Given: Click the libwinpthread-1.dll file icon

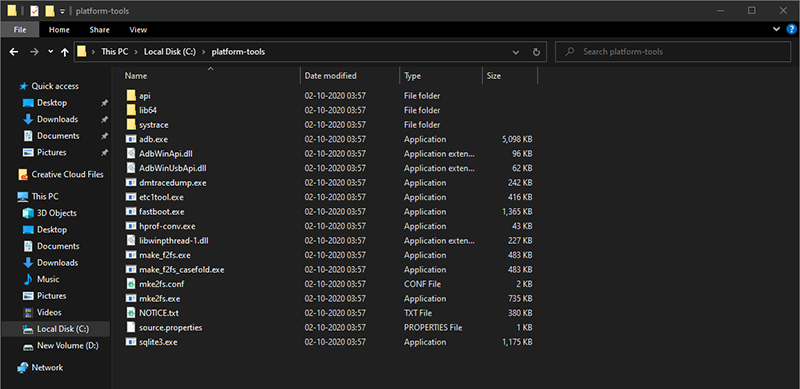Looking at the screenshot, I should pos(131,240).
